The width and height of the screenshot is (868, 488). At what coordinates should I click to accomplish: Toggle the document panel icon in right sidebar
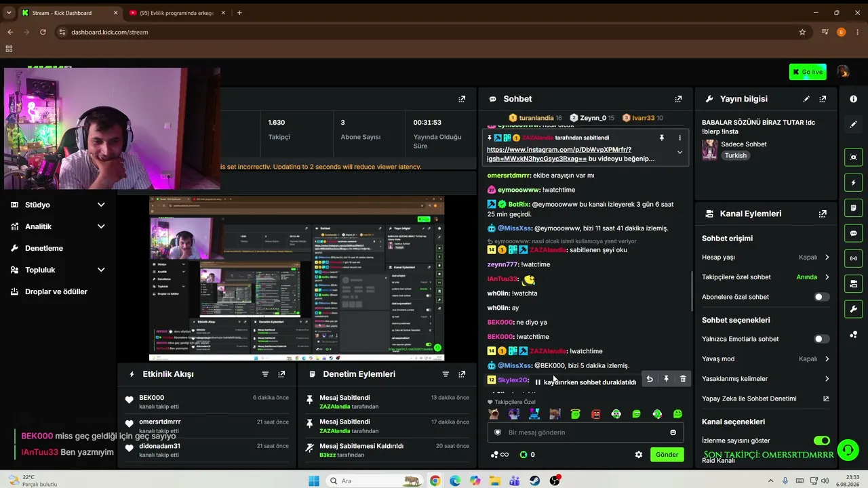point(853,208)
